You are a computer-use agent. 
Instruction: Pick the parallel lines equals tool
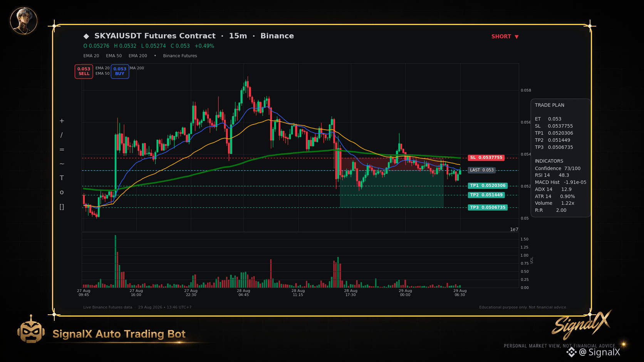(62, 149)
